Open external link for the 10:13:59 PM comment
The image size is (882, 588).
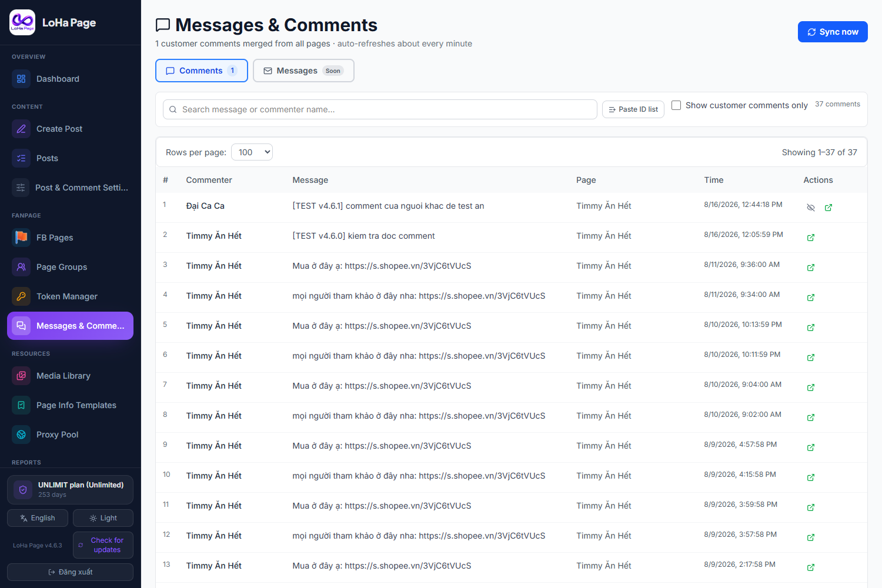811,328
